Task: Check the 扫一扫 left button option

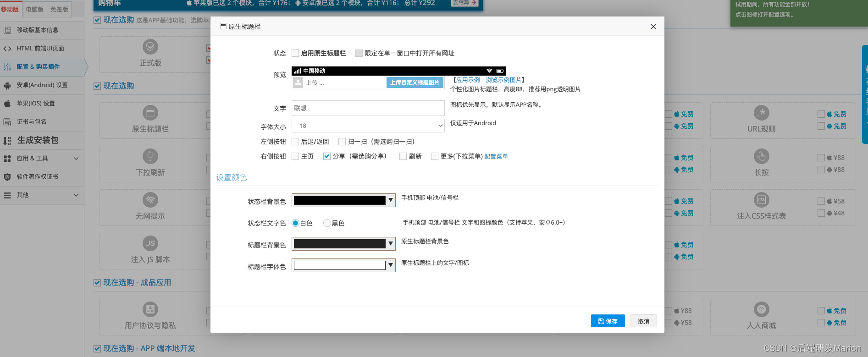Action: click(x=342, y=142)
